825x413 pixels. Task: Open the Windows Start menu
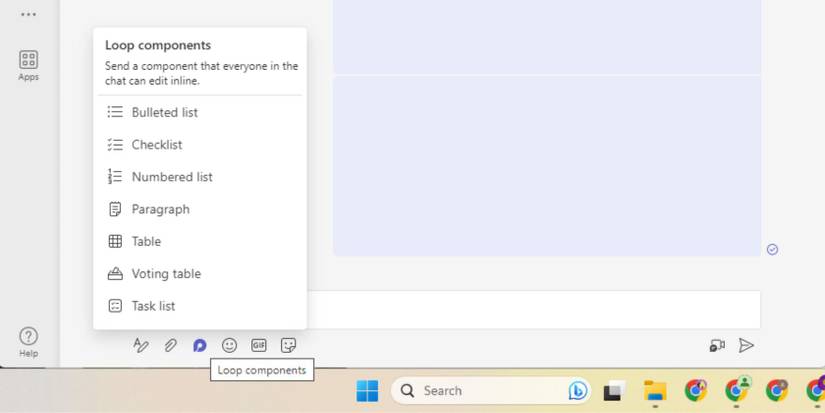tap(367, 391)
